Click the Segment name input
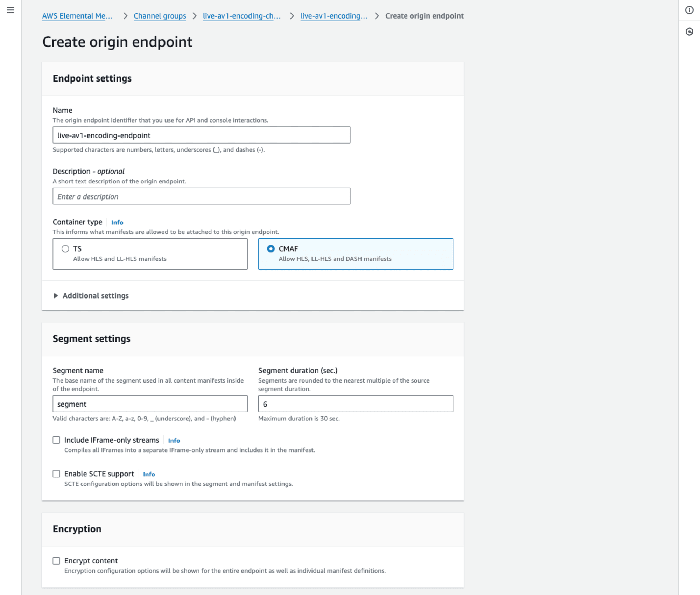 tap(150, 404)
